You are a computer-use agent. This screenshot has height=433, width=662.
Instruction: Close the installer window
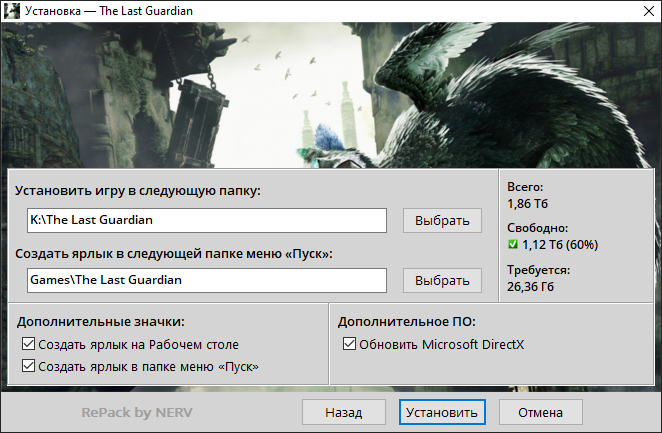(649, 11)
